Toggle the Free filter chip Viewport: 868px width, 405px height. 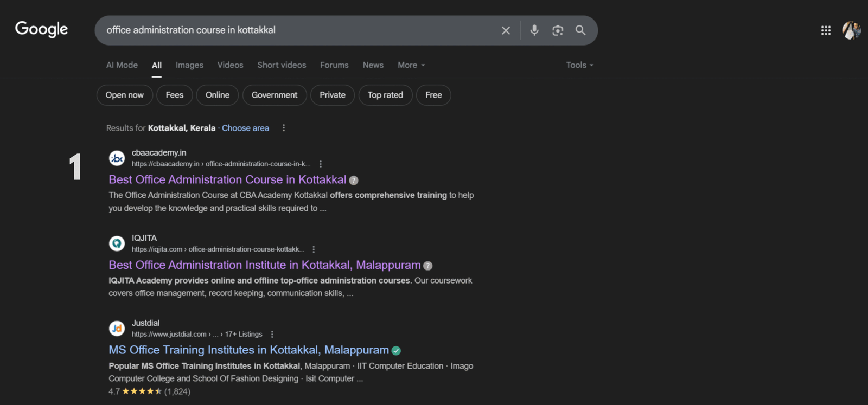(433, 95)
